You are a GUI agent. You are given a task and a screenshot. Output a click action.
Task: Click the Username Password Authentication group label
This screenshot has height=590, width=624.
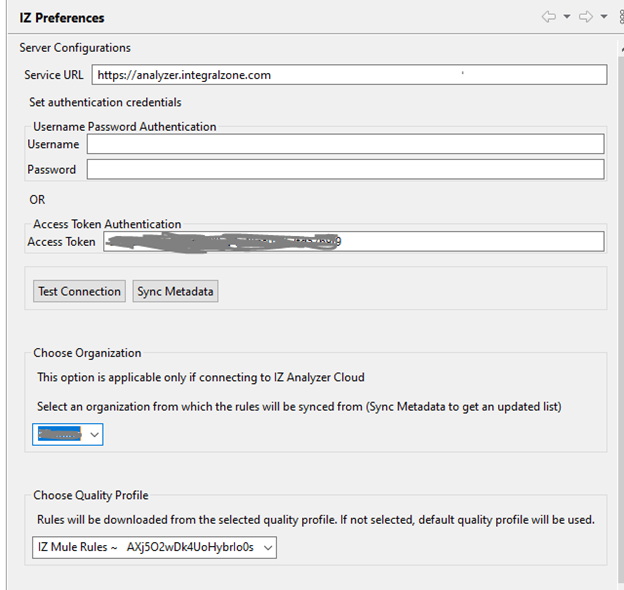(x=124, y=127)
